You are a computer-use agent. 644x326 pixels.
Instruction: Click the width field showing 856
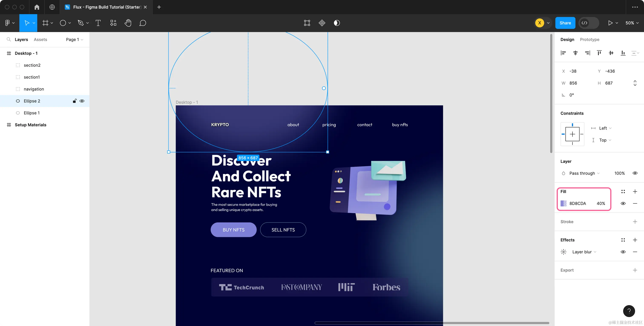(573, 83)
